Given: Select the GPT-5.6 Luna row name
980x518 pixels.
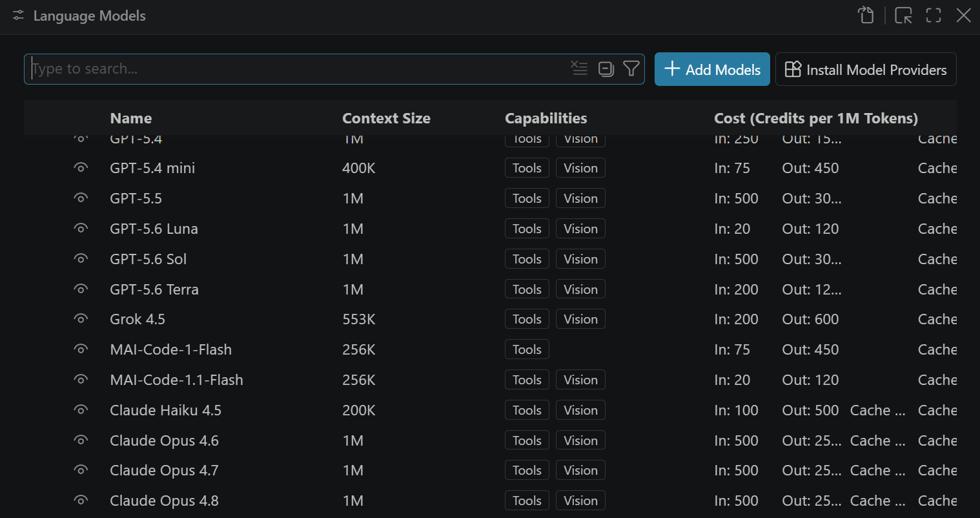Looking at the screenshot, I should pos(154,229).
